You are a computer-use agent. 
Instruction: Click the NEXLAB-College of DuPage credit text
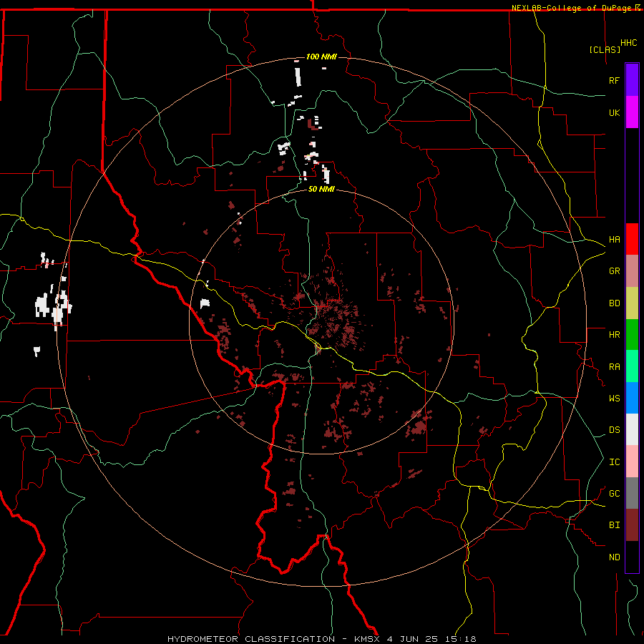click(x=571, y=8)
